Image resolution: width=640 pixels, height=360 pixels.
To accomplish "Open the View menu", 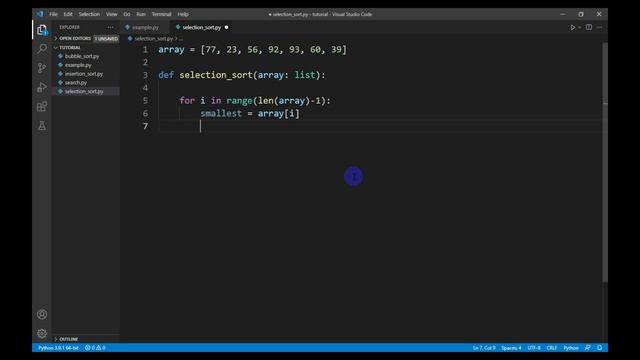I will point(111,14).
